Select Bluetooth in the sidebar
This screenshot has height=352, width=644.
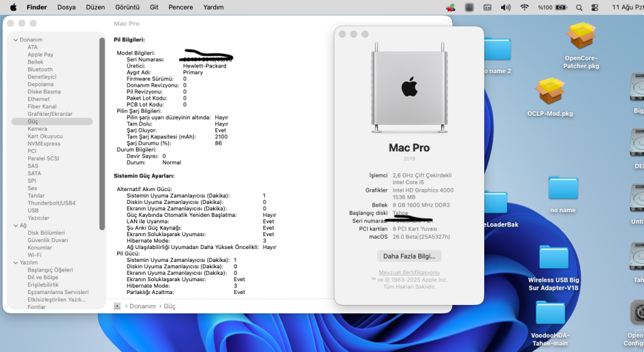[x=40, y=69]
